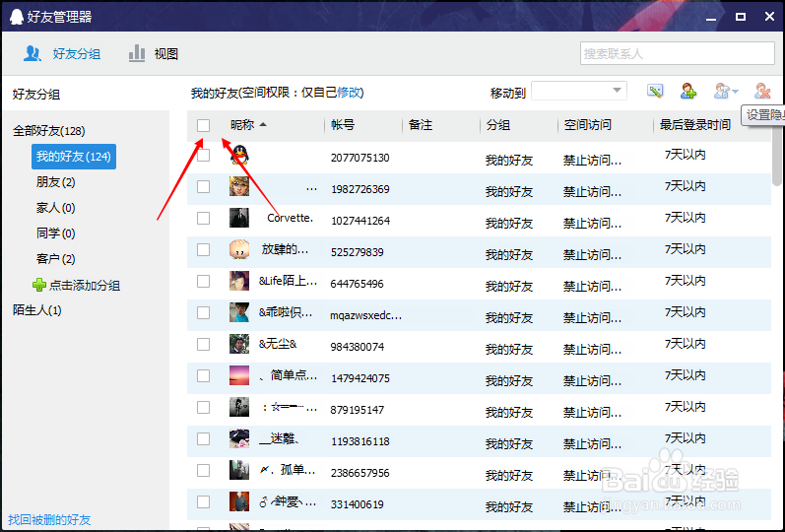Click the sunset avatar for 1479424075
Viewport: 785px width, 532px height.
(239, 375)
